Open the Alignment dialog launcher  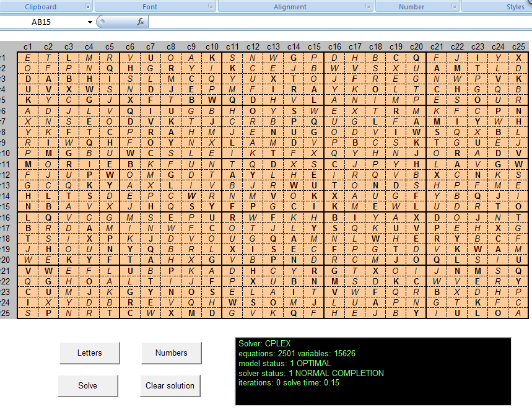point(368,7)
